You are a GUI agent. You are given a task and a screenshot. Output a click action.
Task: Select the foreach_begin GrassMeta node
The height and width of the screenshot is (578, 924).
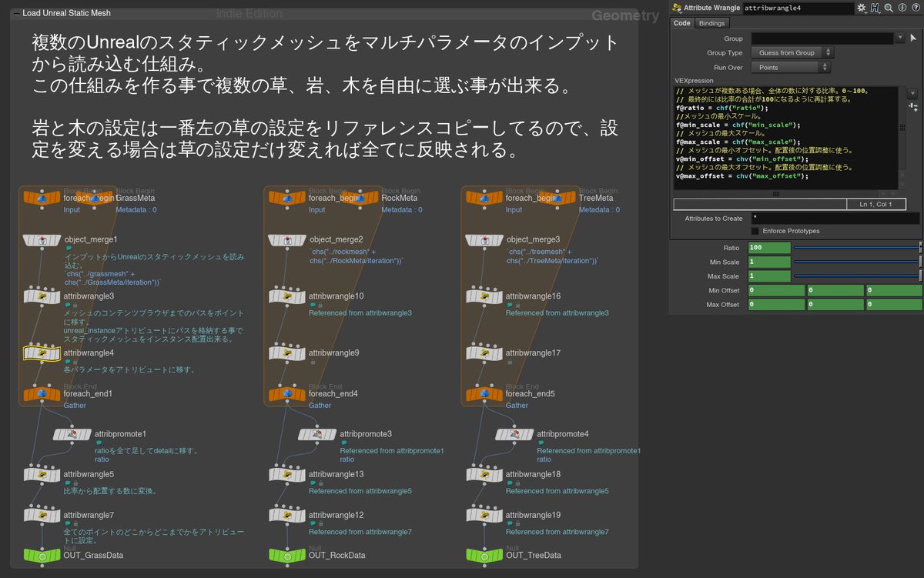(x=42, y=199)
